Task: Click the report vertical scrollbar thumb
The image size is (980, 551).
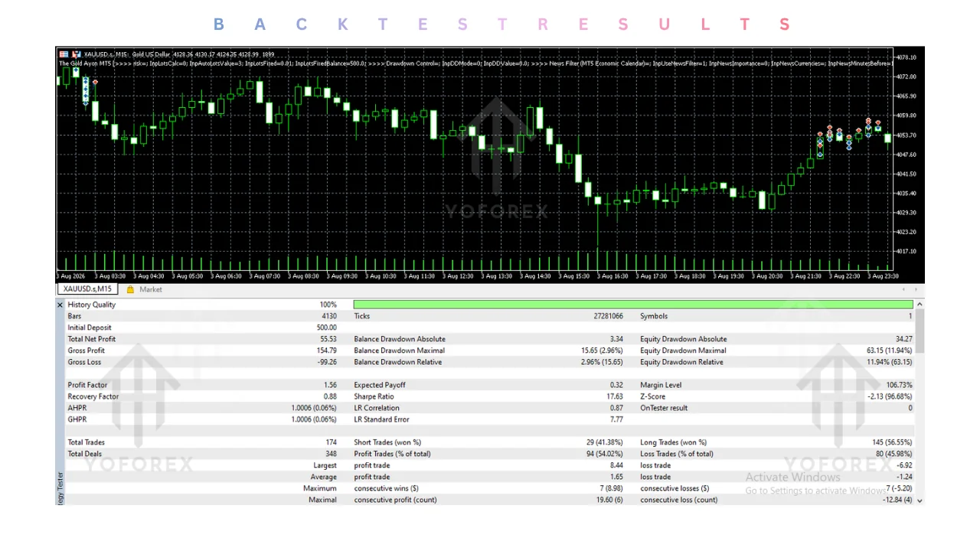Action: click(x=920, y=331)
